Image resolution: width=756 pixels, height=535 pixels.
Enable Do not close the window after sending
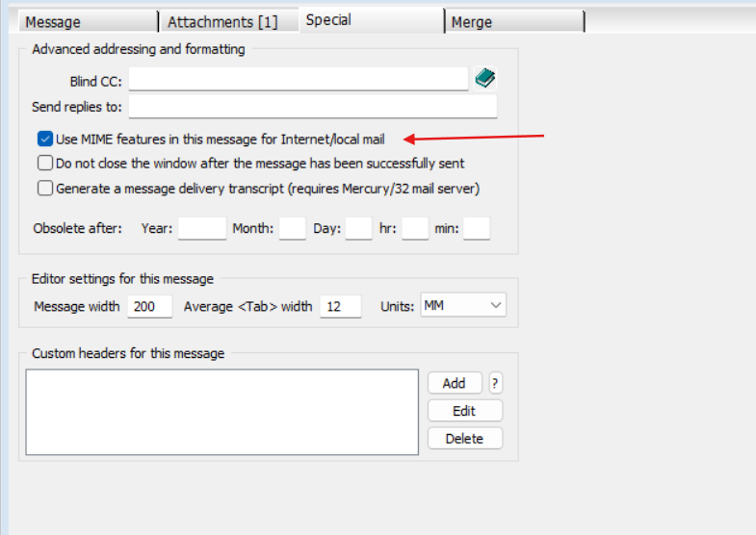[x=45, y=164]
